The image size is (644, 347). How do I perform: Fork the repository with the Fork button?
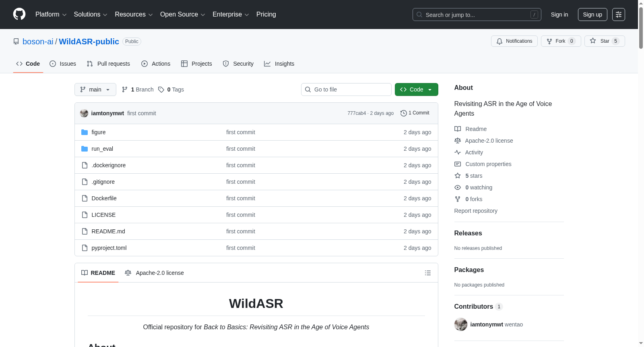pos(561,41)
